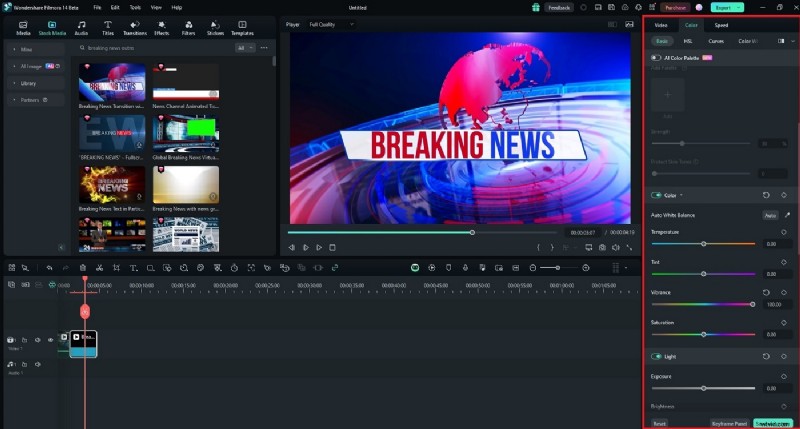The image size is (800, 429).
Task: Delete selected clip with trash icon
Action: (83, 268)
